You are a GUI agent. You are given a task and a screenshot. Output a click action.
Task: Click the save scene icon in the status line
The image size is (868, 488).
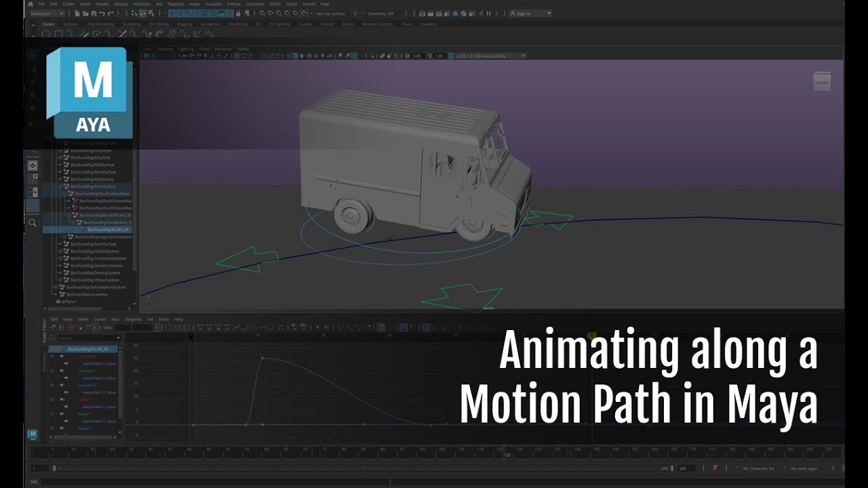pos(94,14)
